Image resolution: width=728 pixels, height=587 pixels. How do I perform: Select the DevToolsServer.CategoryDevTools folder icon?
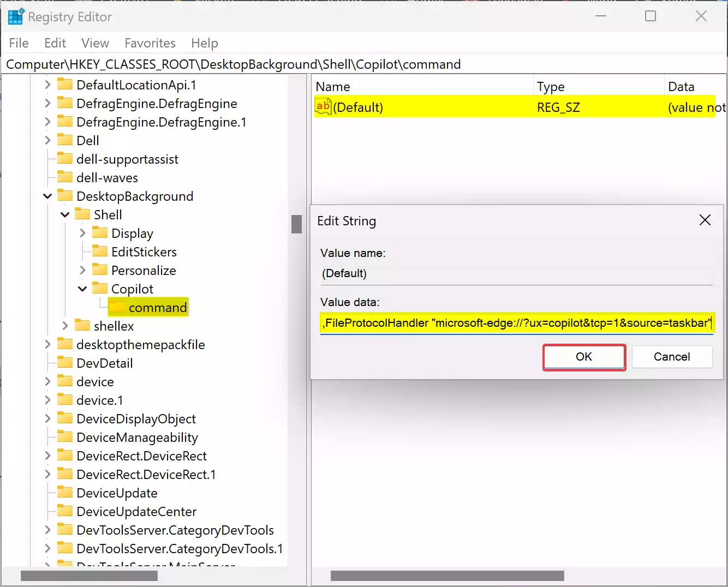pyautogui.click(x=65, y=530)
